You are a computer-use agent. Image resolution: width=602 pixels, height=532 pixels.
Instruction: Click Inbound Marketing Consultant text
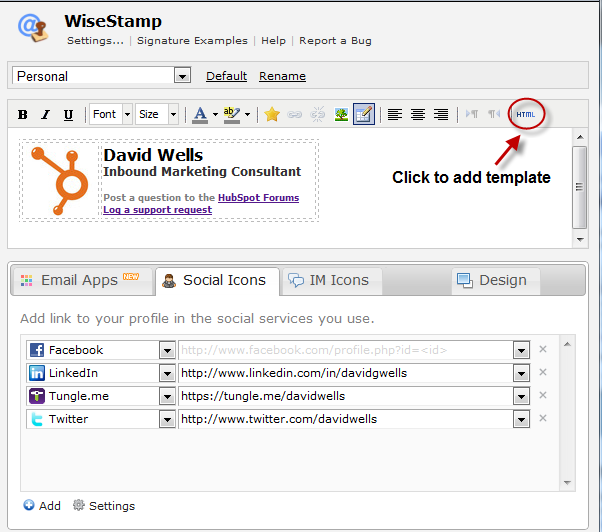pos(202,172)
